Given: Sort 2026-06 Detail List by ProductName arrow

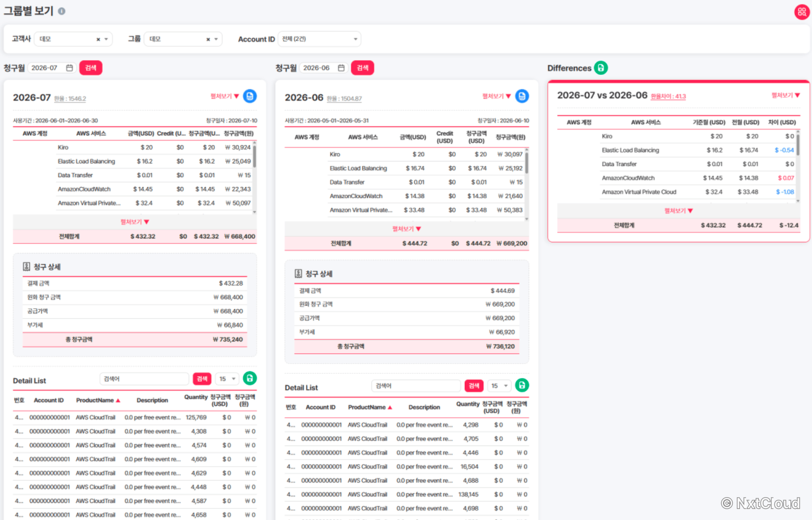Looking at the screenshot, I should coord(390,408).
